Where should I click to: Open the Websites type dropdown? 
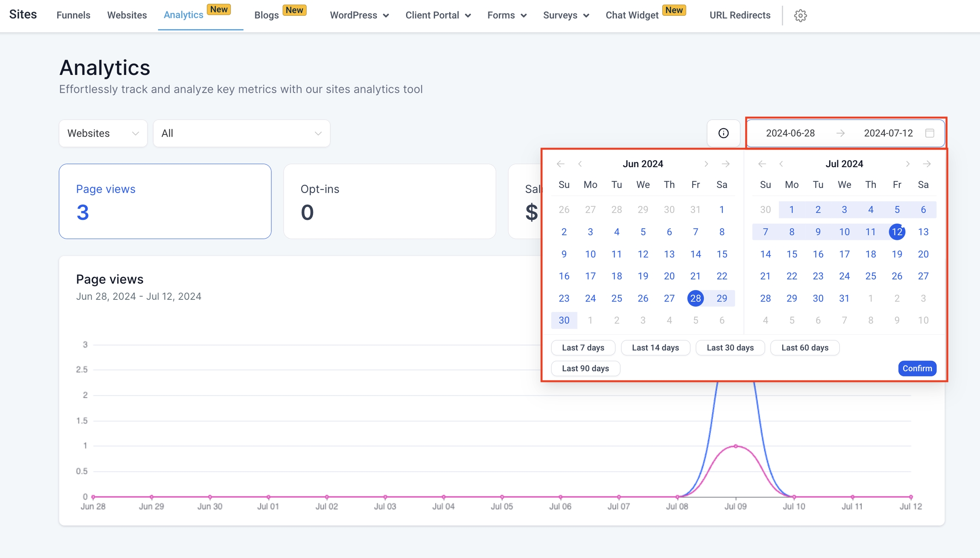[x=103, y=133]
